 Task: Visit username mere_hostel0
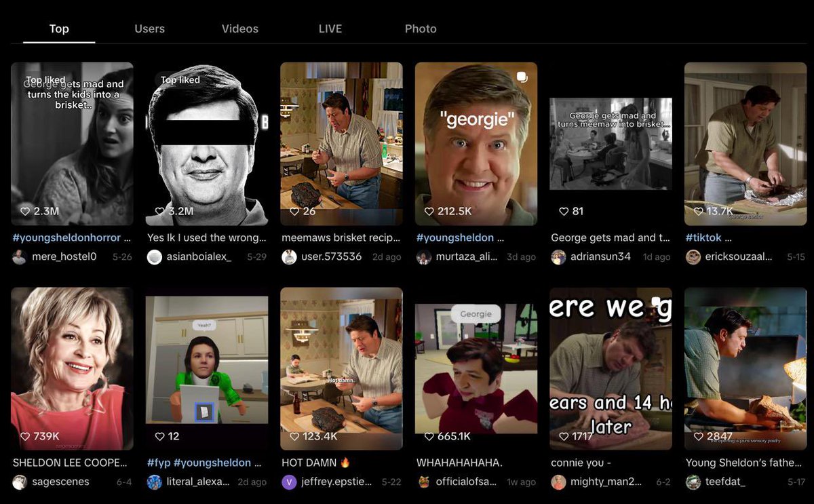click(64, 257)
